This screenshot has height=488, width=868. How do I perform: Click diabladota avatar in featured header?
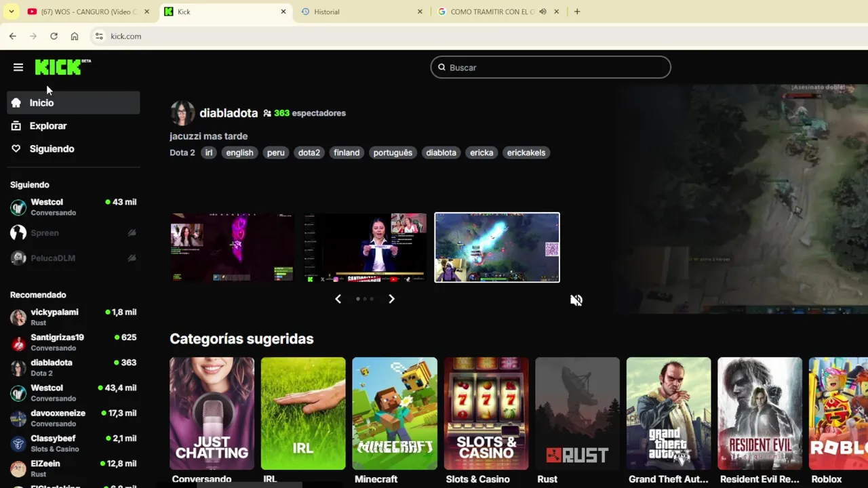point(182,113)
